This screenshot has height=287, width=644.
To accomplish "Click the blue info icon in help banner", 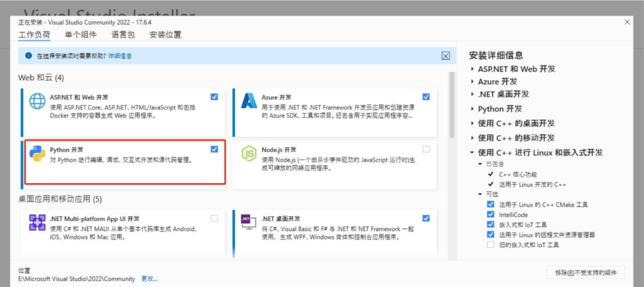I will (x=28, y=56).
